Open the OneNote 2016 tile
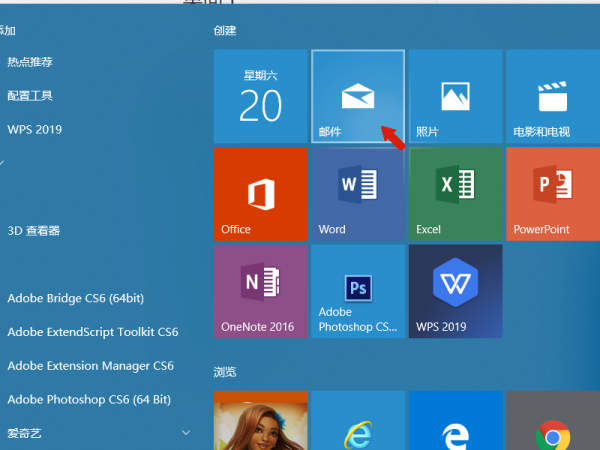600x450 pixels. tap(260, 291)
